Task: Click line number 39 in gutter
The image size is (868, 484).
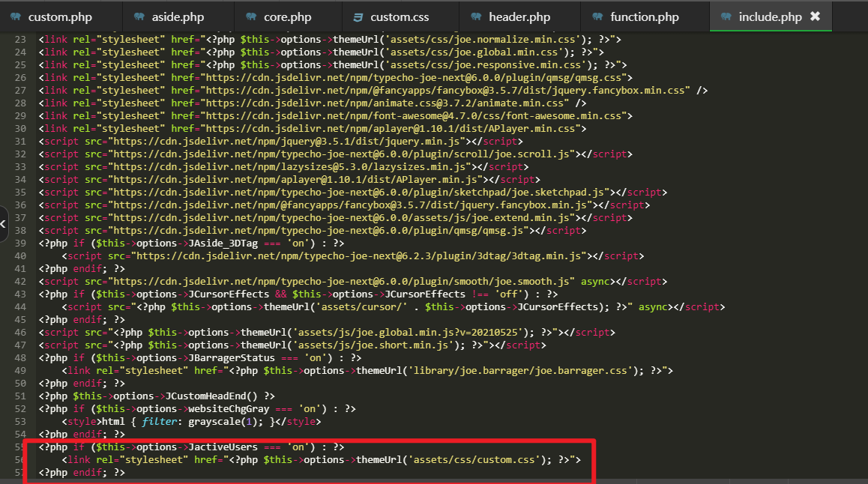Action: coord(20,243)
